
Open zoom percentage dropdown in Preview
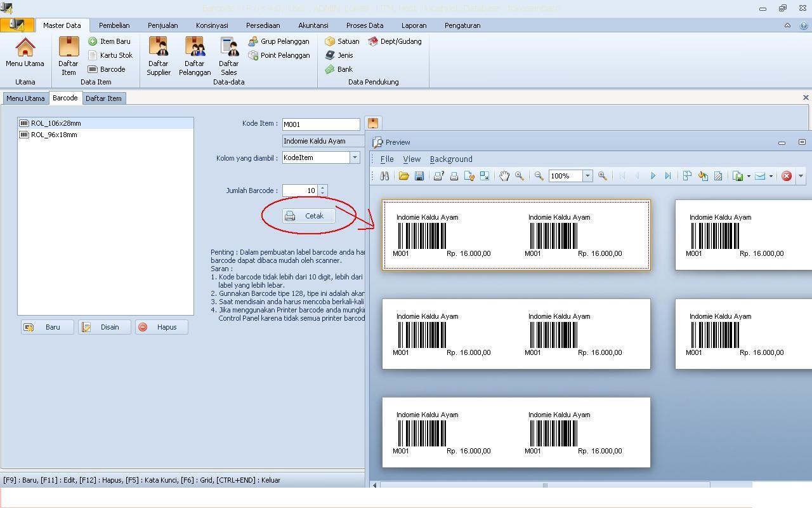[587, 176]
